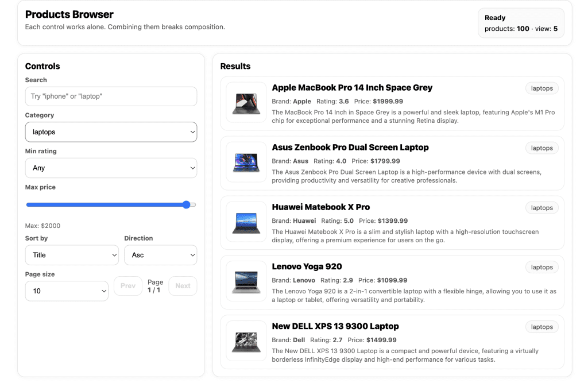Open the Page size dropdown
The image size is (588, 387).
[67, 291]
